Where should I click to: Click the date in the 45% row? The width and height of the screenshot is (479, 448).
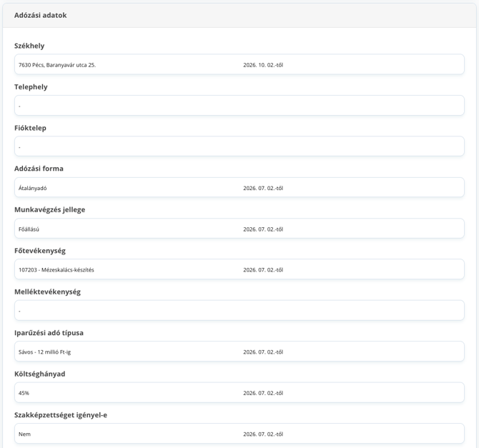pos(263,393)
